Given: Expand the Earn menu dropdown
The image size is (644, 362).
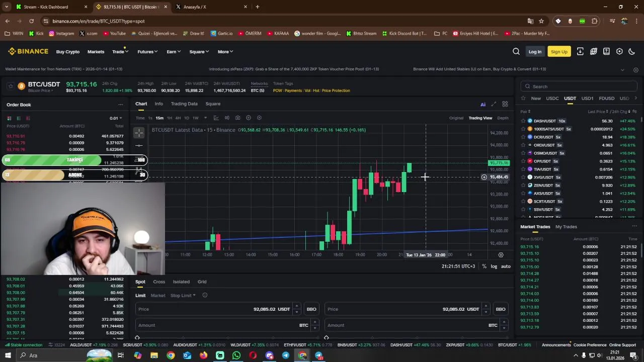Looking at the screenshot, I should pyautogui.click(x=174, y=52).
